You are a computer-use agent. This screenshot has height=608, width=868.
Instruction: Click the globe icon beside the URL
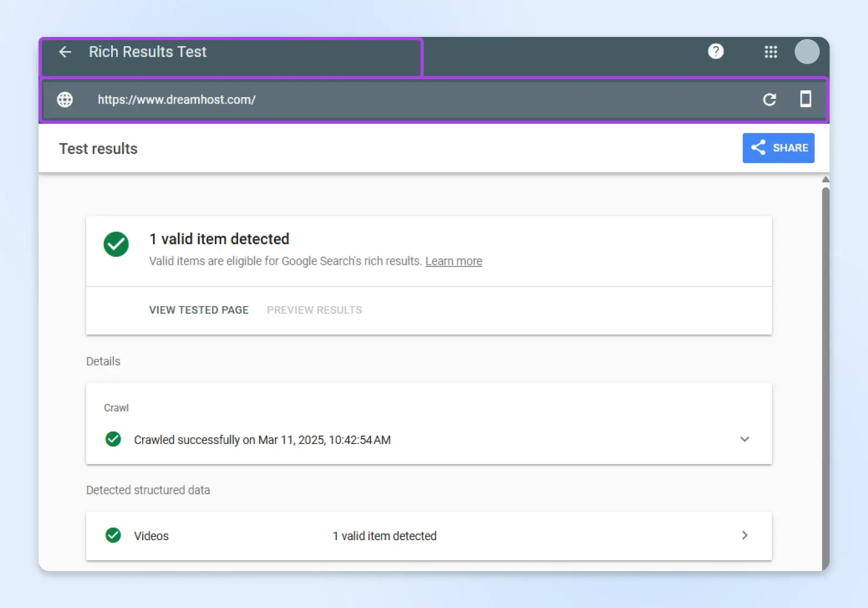tap(65, 100)
